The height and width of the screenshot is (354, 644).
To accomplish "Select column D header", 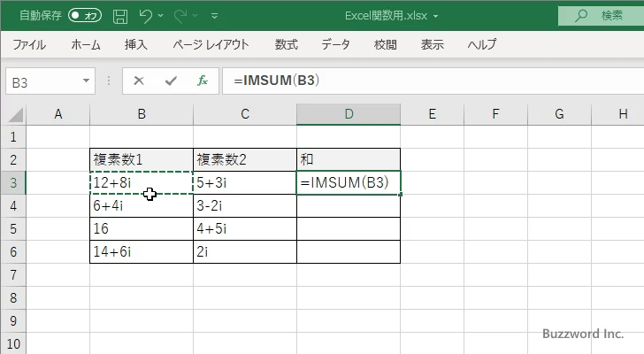I will pos(349,114).
